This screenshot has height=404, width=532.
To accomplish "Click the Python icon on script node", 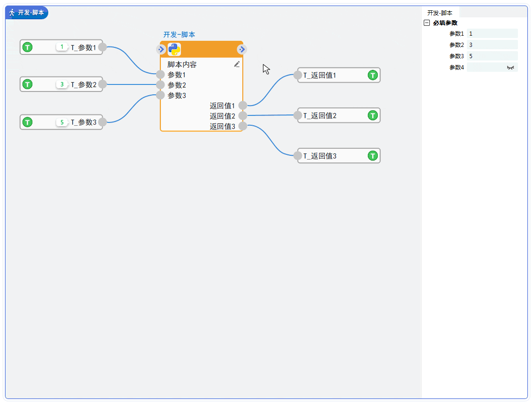I will click(x=174, y=49).
